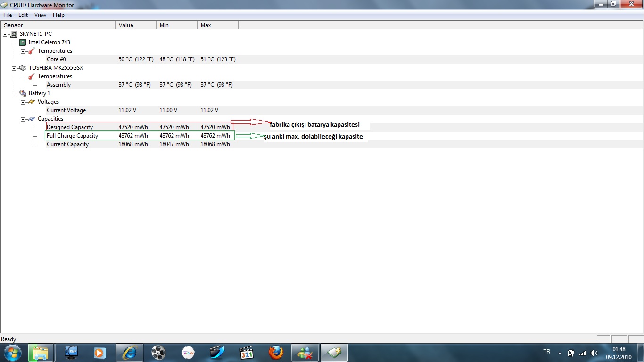The image size is (644, 362).
Task: Collapse the Capacities branch
Action: click(23, 119)
